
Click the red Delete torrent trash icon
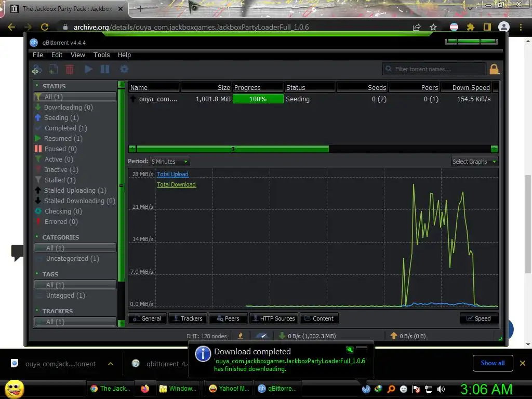pyautogui.click(x=70, y=69)
